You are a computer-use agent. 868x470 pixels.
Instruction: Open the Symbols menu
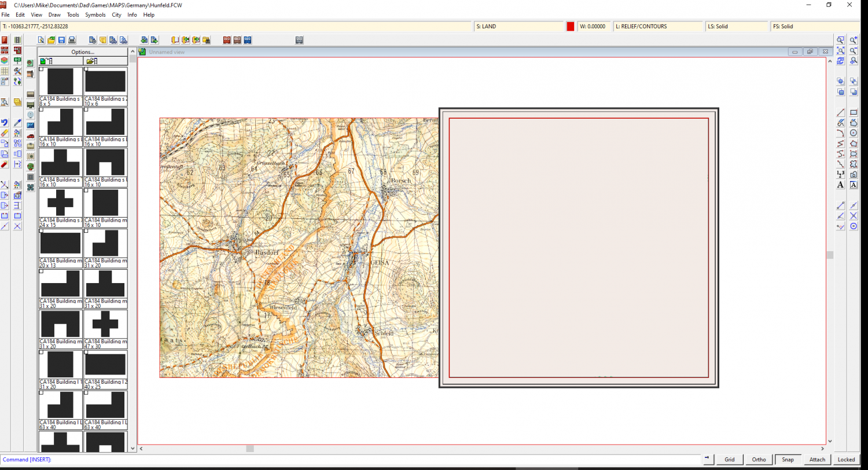95,14
